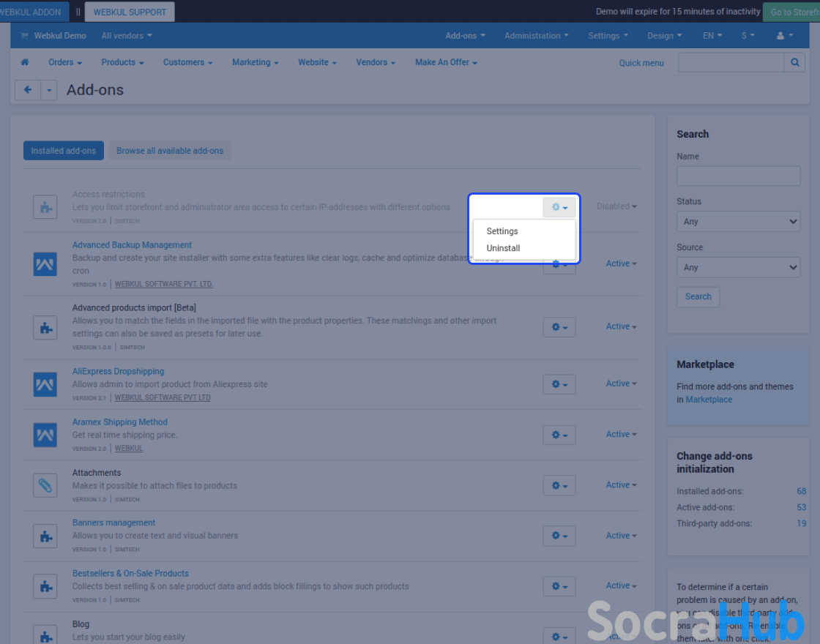
Task: Open the Design top menu
Action: [x=665, y=36]
